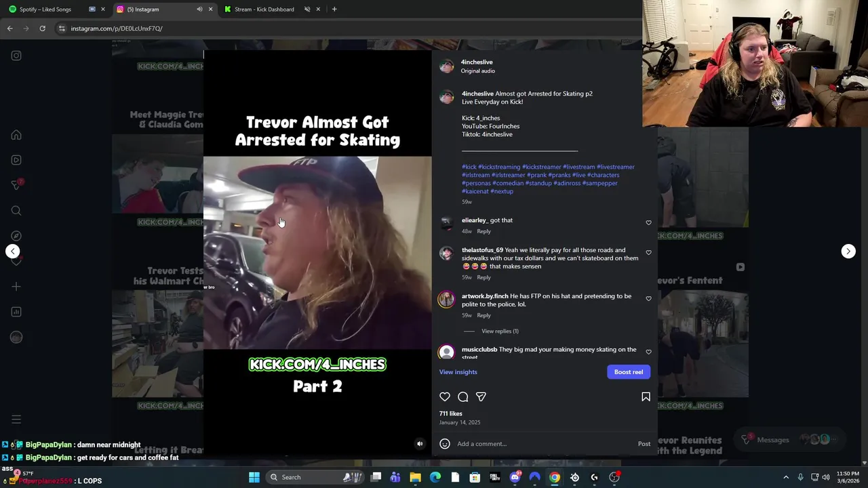Go to Instagram Home icon

coord(16,135)
